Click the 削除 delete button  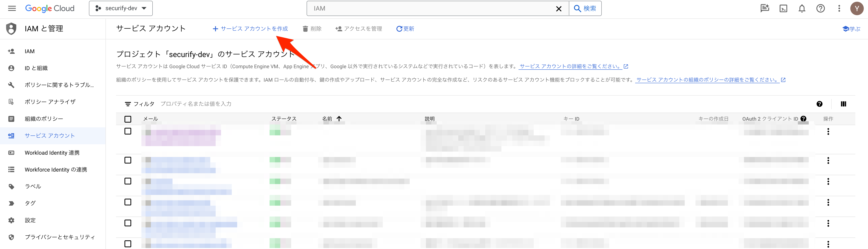pos(312,29)
